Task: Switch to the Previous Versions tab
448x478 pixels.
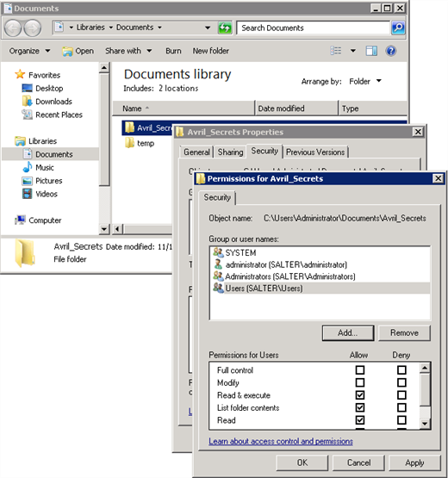Action: [315, 152]
